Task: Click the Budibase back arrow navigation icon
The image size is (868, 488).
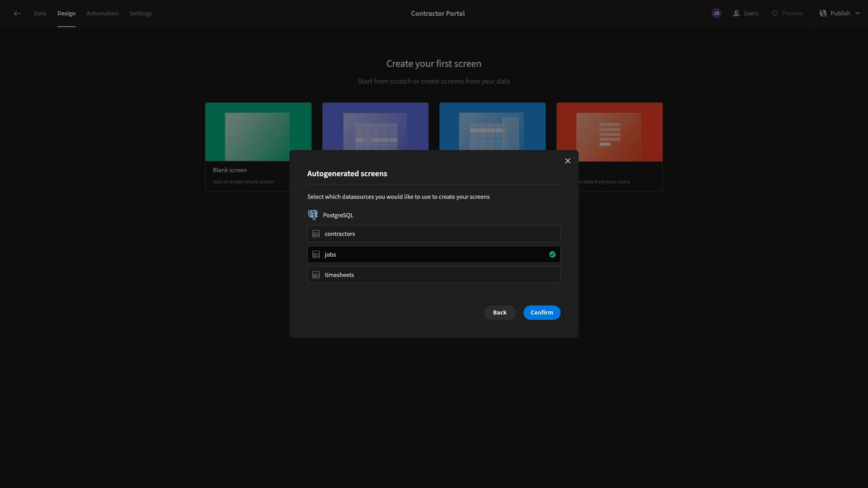Action: 17,12
